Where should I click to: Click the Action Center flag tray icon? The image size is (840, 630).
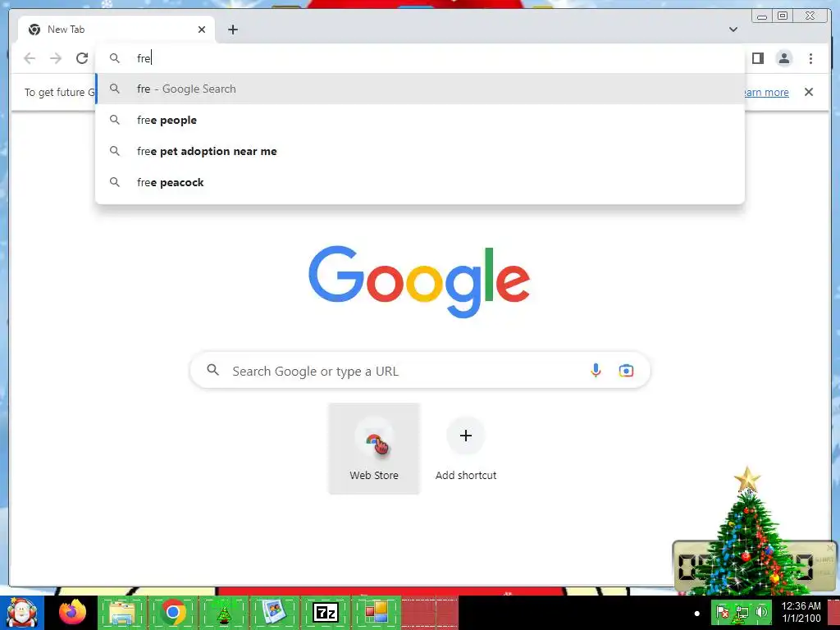(x=722, y=612)
